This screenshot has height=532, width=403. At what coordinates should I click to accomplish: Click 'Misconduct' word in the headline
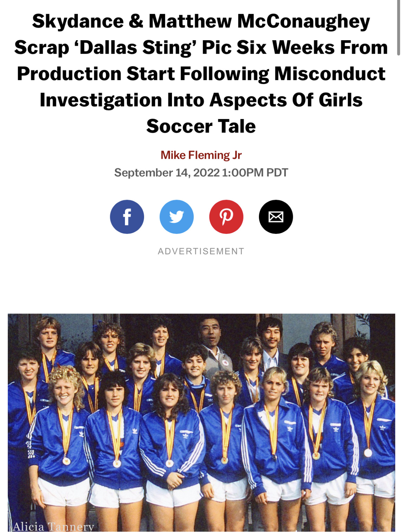pos(330,74)
